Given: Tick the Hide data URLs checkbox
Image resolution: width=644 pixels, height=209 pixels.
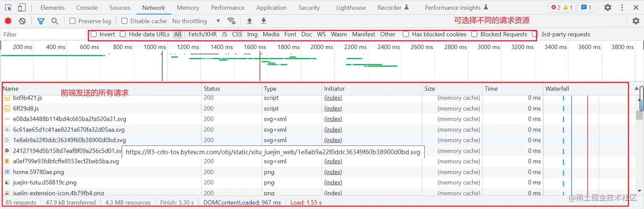Looking at the screenshot, I should 123,34.
